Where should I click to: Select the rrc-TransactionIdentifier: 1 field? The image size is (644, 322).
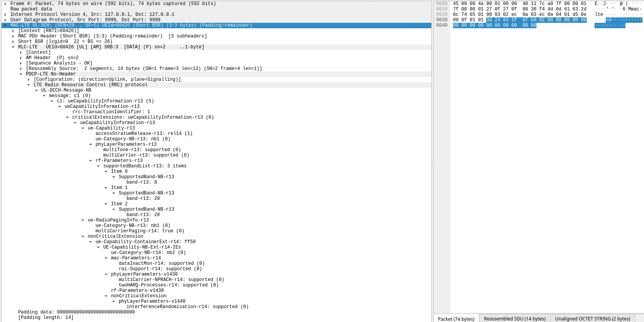coord(111,112)
